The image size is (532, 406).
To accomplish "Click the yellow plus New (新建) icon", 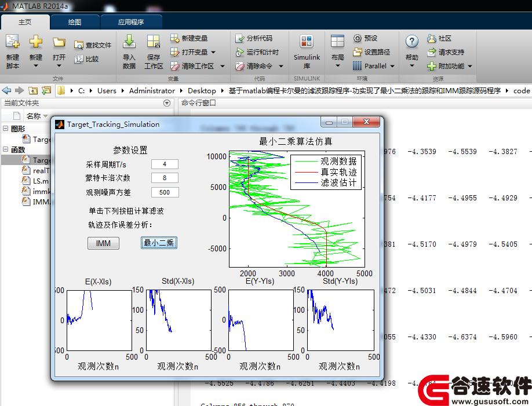I will [x=35, y=41].
